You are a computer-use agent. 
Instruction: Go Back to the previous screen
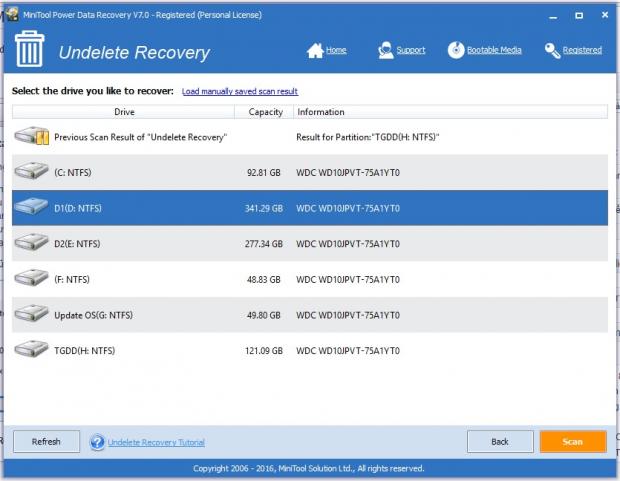499,441
